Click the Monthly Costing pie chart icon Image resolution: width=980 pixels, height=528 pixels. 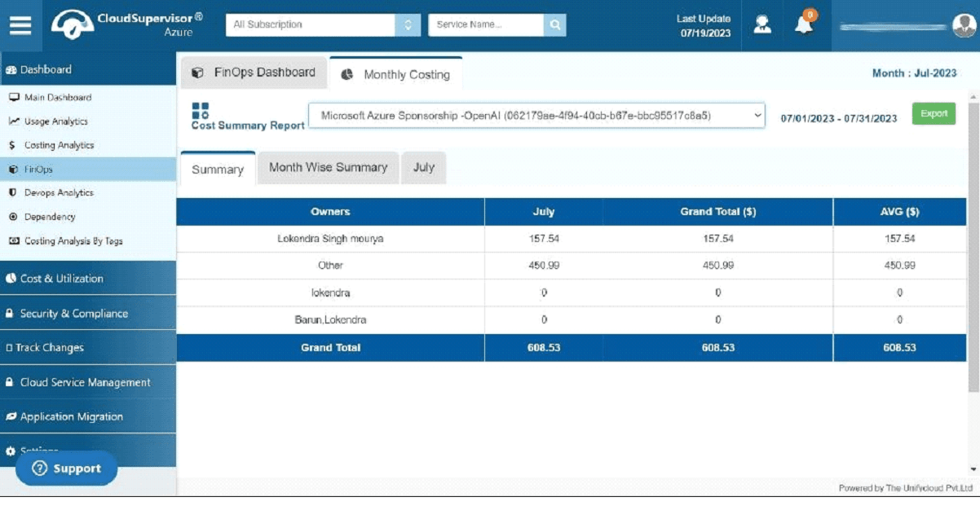pos(347,75)
